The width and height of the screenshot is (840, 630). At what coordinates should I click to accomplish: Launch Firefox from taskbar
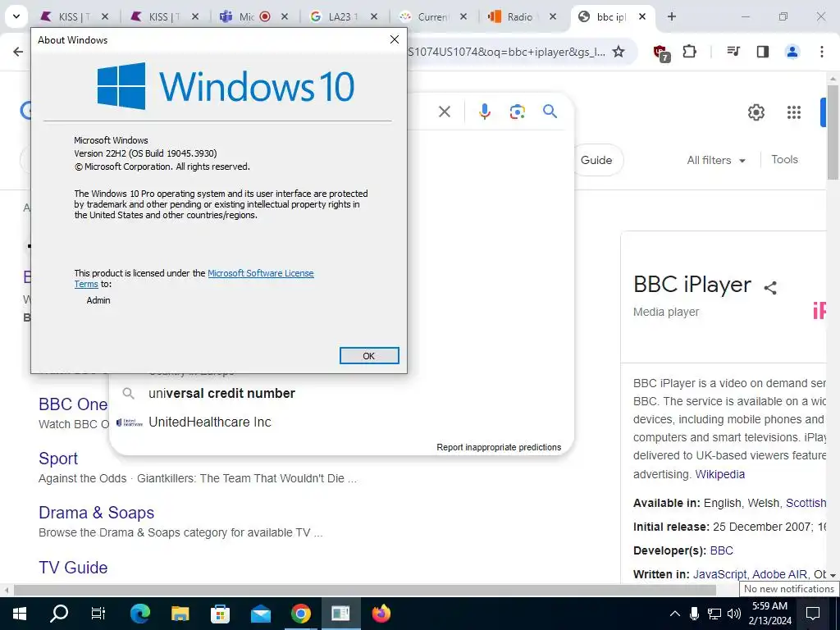point(381,614)
